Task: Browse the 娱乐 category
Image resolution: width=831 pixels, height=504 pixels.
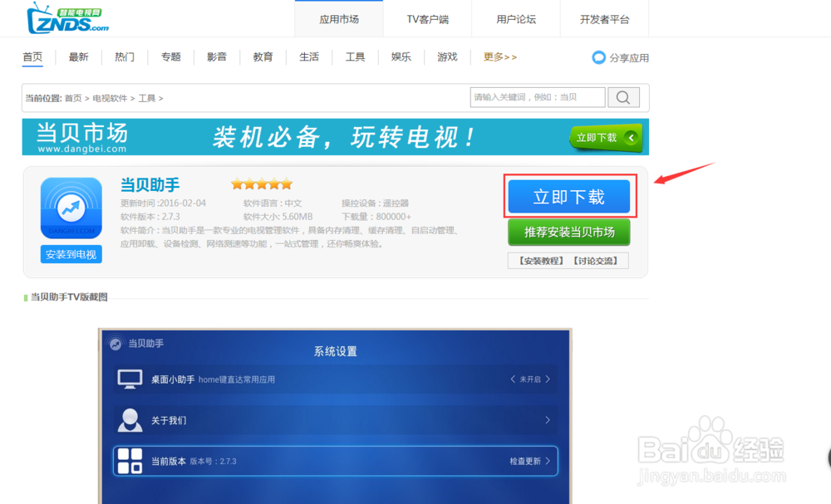Action: click(401, 57)
